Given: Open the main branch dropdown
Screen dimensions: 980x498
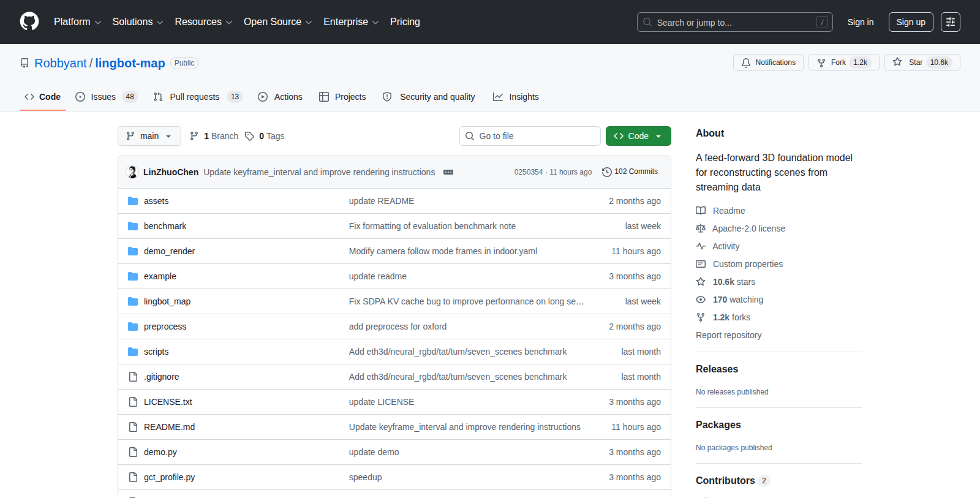Looking at the screenshot, I should pyautogui.click(x=149, y=136).
